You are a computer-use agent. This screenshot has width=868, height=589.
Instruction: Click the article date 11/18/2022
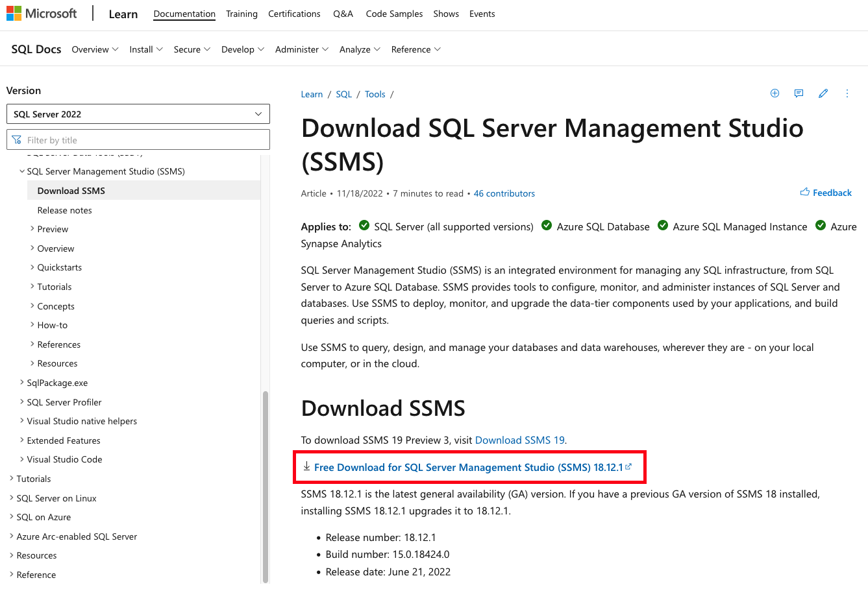pos(360,193)
